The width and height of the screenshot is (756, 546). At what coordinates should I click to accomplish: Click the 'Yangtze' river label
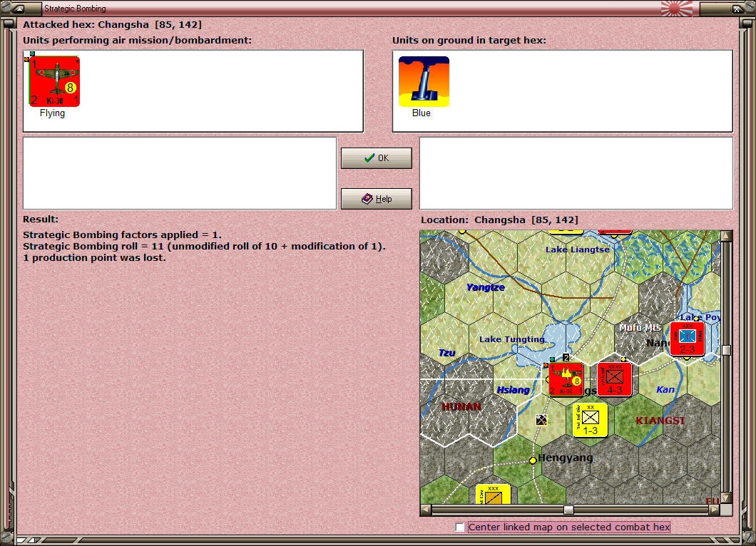coord(486,287)
